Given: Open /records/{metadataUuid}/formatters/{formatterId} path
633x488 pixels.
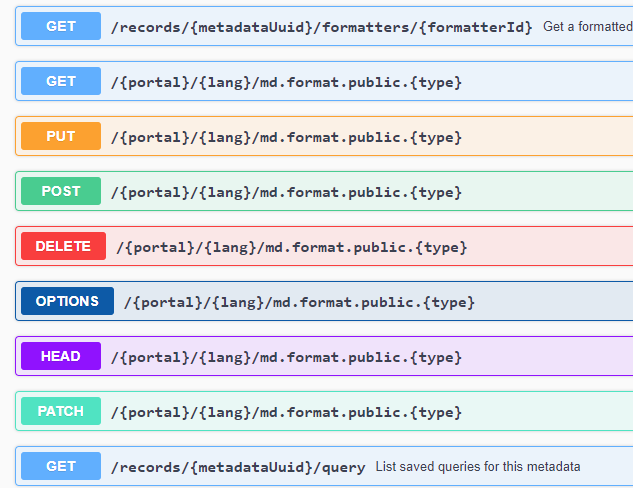Looking at the screenshot, I should click(321, 27).
